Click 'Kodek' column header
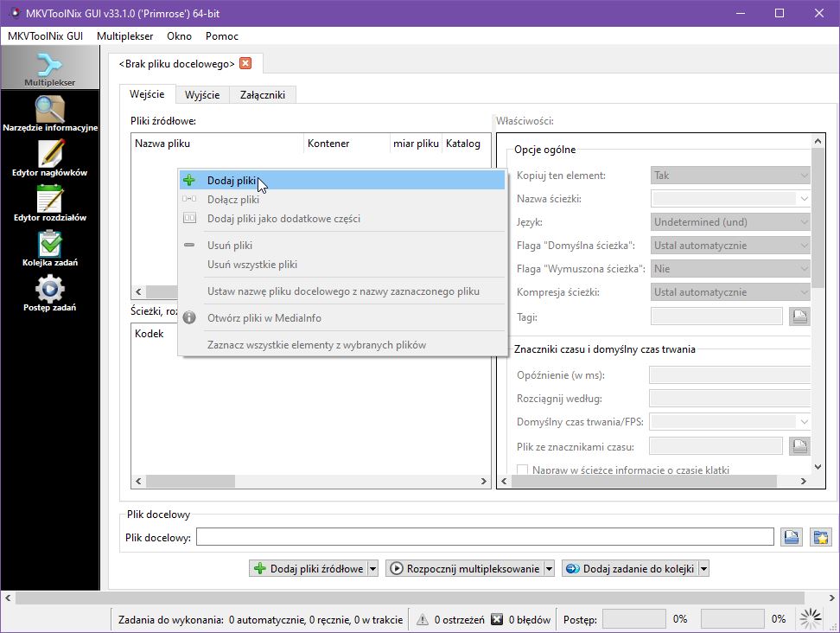The width and height of the screenshot is (840, 633). [x=155, y=334]
